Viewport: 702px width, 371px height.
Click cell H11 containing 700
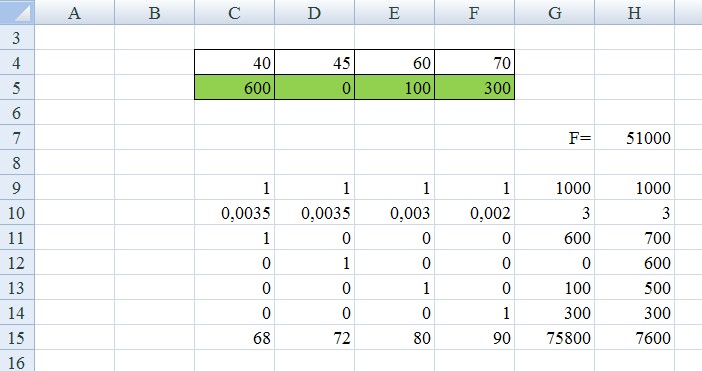point(634,238)
